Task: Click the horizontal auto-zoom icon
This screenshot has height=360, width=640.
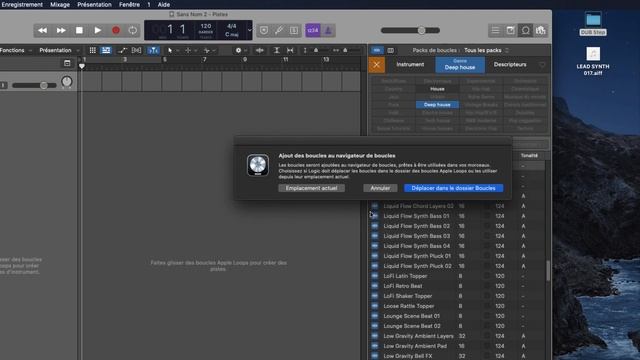Action: point(290,50)
